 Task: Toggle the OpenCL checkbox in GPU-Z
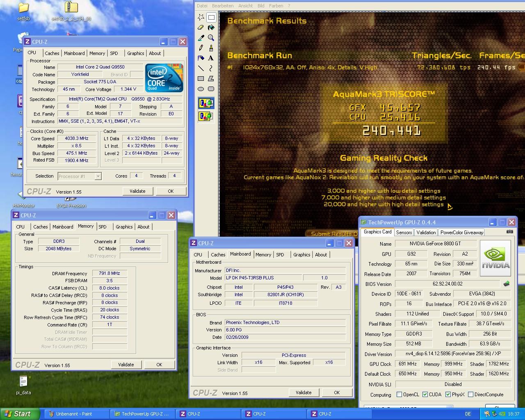point(399,395)
